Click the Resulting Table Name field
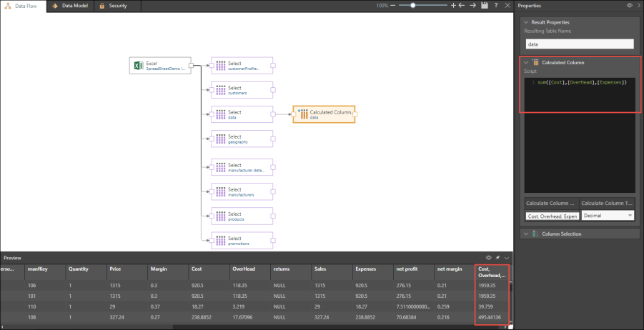 [580, 44]
